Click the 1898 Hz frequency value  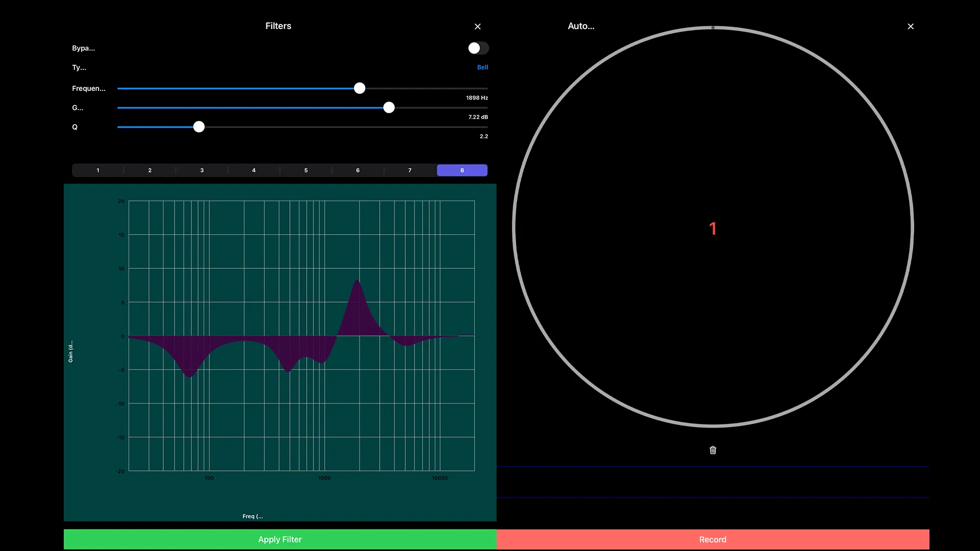(x=477, y=98)
